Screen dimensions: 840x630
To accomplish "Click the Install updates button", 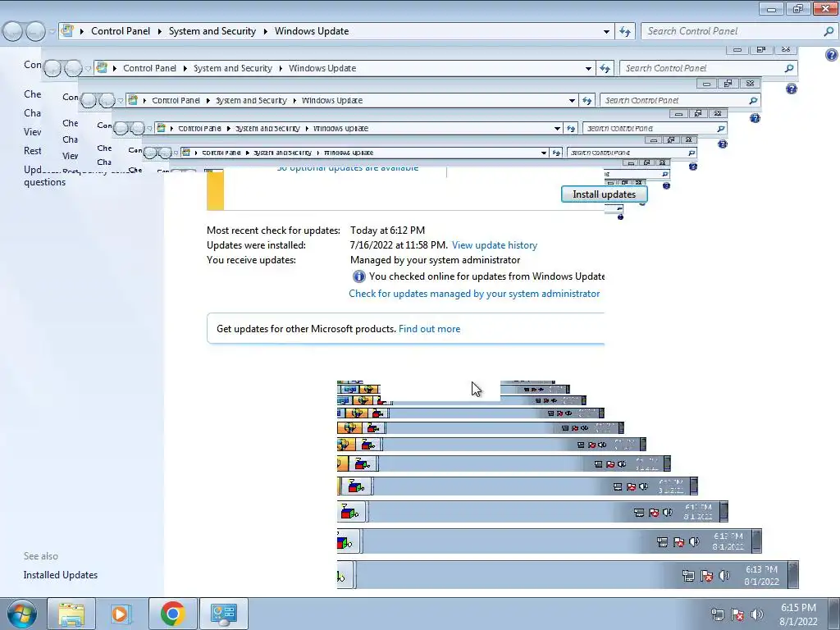I will (x=605, y=194).
